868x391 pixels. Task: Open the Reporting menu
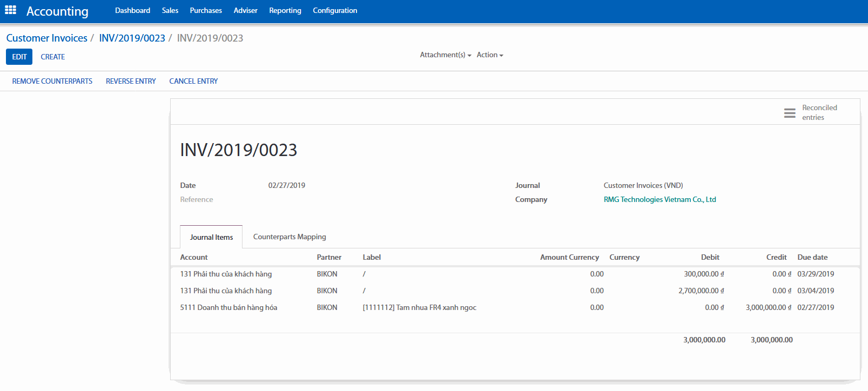point(285,11)
